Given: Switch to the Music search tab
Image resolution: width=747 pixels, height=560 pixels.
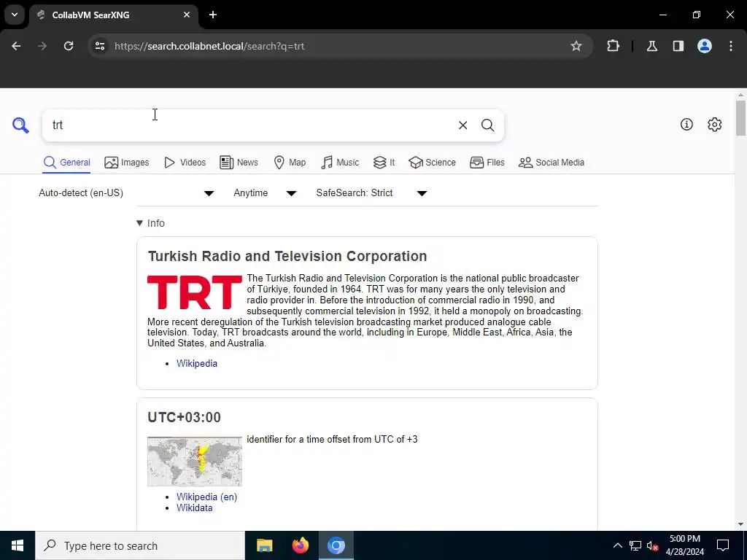Looking at the screenshot, I should click(340, 163).
